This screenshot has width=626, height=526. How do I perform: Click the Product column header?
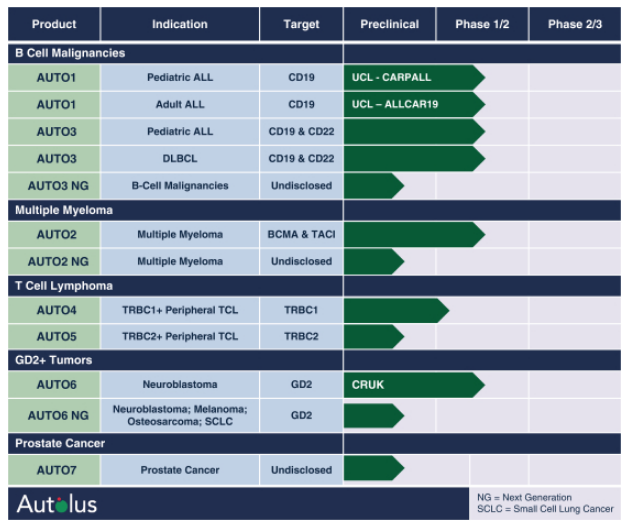[x=54, y=24]
